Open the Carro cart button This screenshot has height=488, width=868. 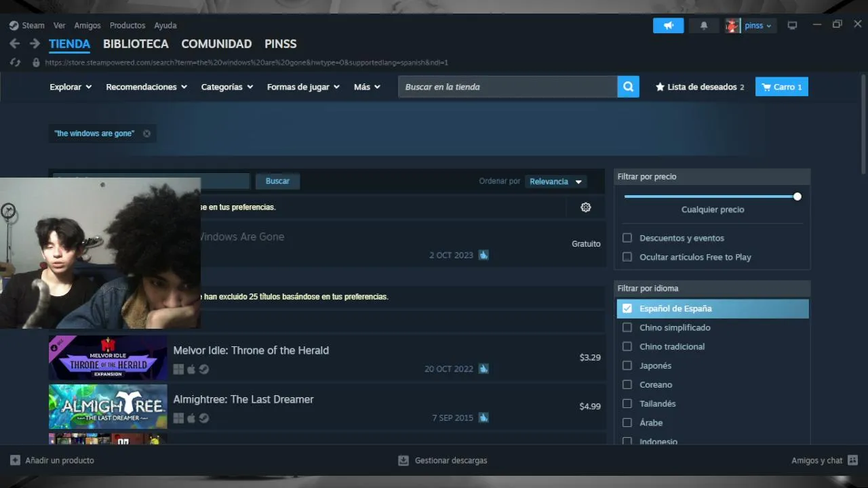pyautogui.click(x=782, y=87)
